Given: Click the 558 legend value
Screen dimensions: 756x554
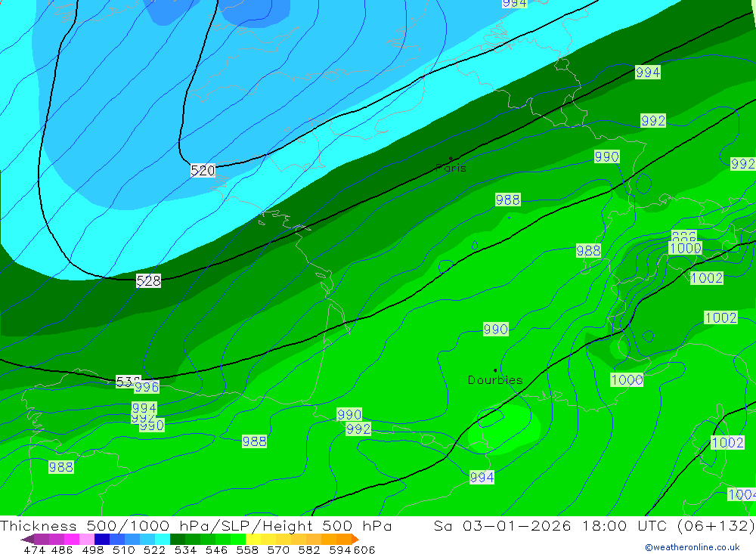Looking at the screenshot, I should click(x=247, y=549).
